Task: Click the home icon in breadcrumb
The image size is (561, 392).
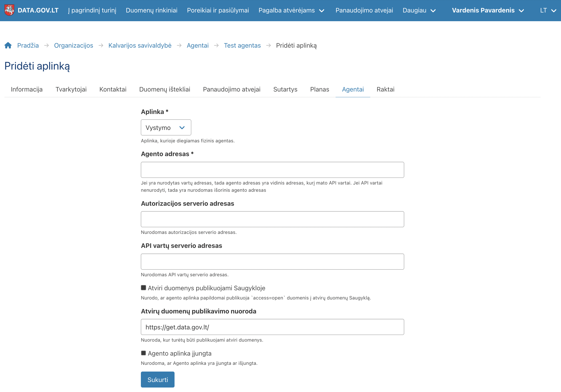Action: (8, 45)
